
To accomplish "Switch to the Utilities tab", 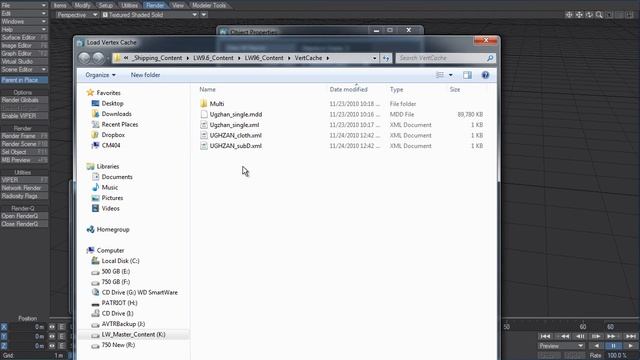I will click(129, 5).
